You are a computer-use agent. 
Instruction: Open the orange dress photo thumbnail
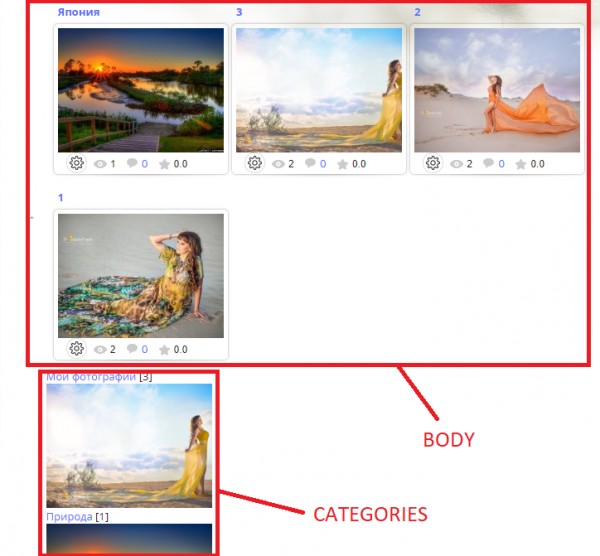497,90
